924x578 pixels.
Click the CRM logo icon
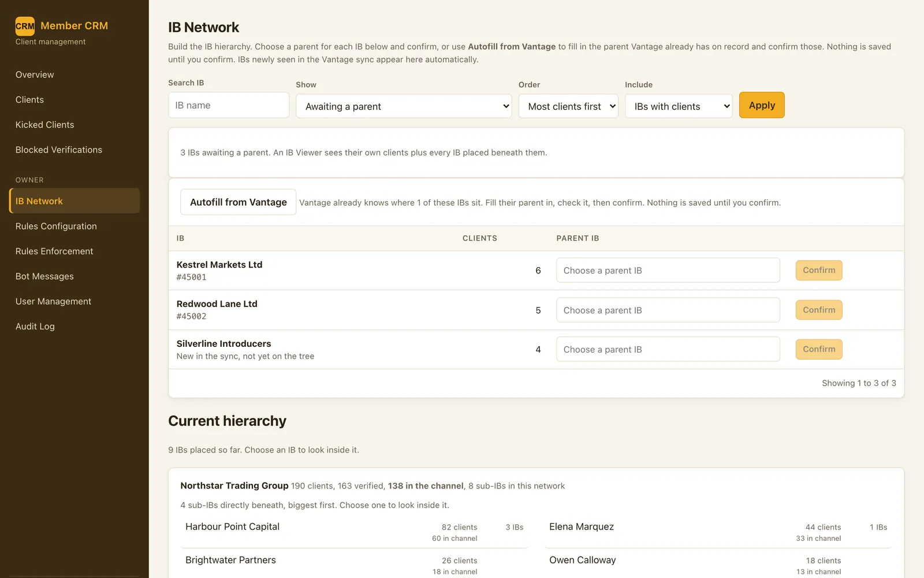[25, 26]
